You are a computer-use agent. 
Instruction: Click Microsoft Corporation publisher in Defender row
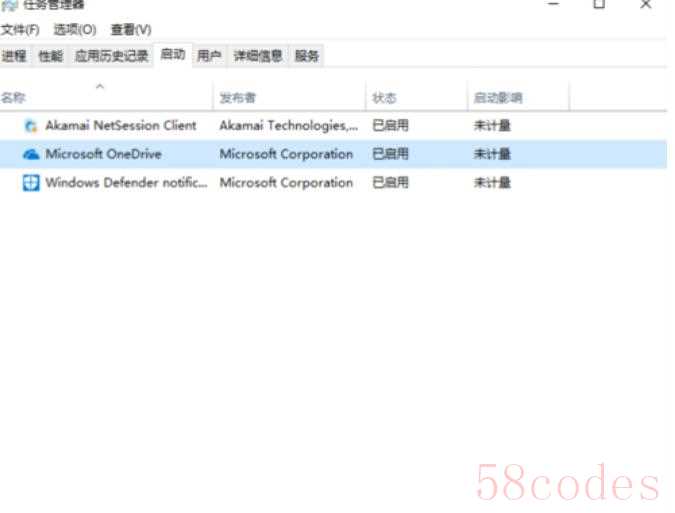pyautogui.click(x=286, y=183)
